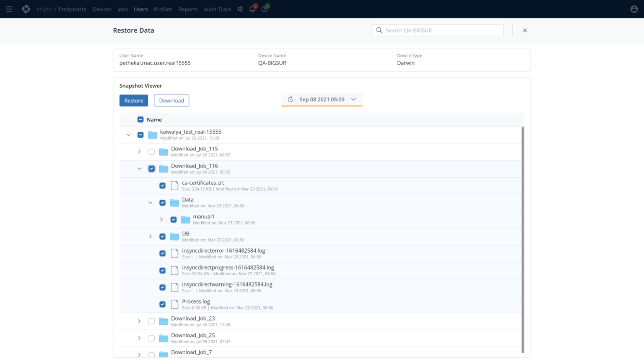Click the Download_Job_116 folder icon
This screenshot has width=644, height=362.
coord(164,169)
